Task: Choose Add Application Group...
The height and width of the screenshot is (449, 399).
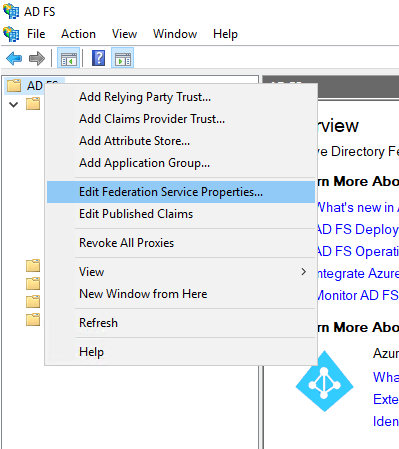Action: [181, 163]
